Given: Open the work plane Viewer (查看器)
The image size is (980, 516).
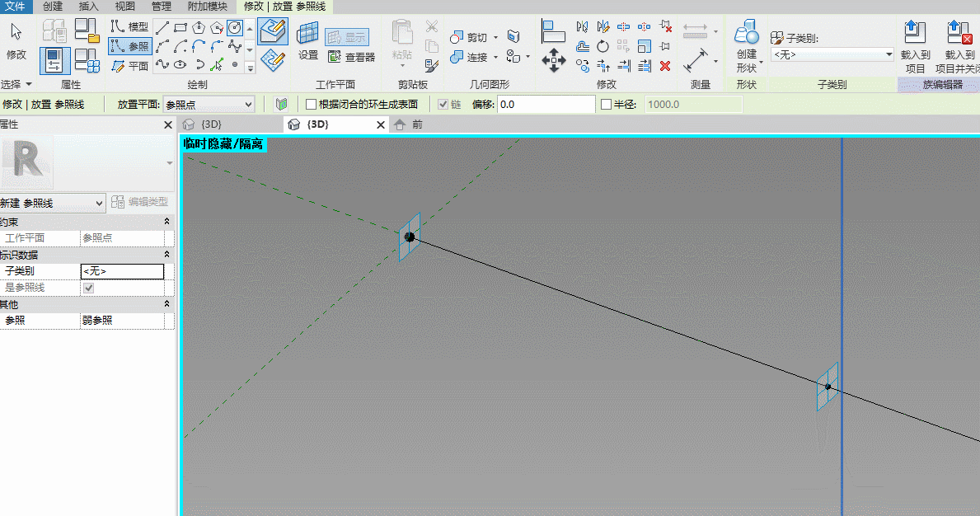Looking at the screenshot, I should (352, 57).
